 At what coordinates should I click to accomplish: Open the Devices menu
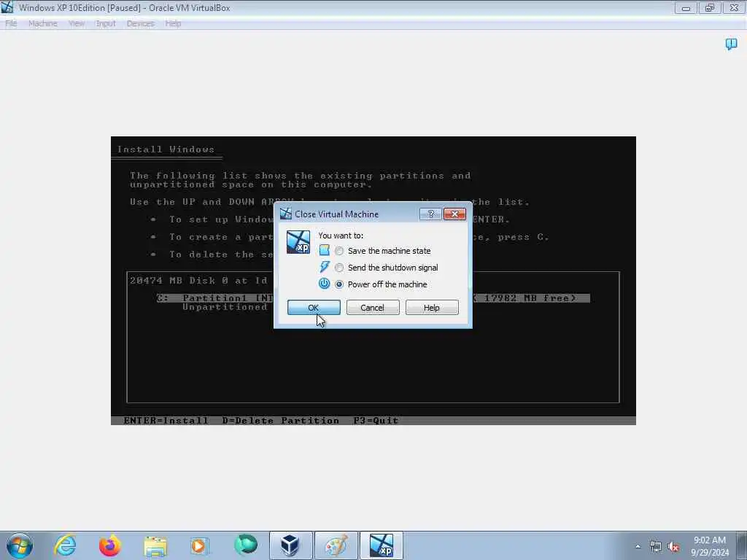click(x=140, y=23)
